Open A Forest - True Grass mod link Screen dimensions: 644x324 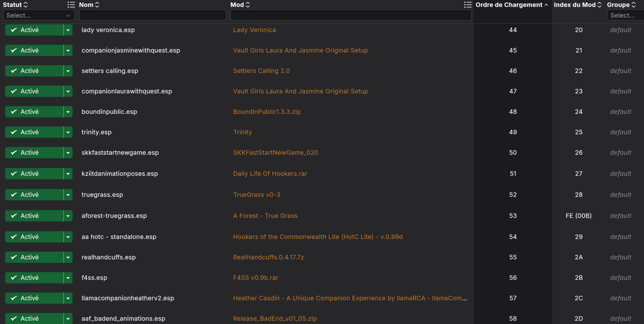tap(265, 216)
